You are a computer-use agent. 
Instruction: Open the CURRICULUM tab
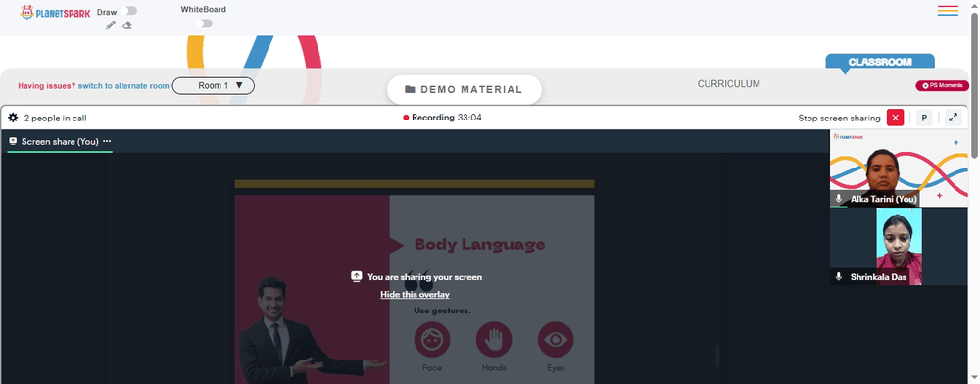[729, 83]
